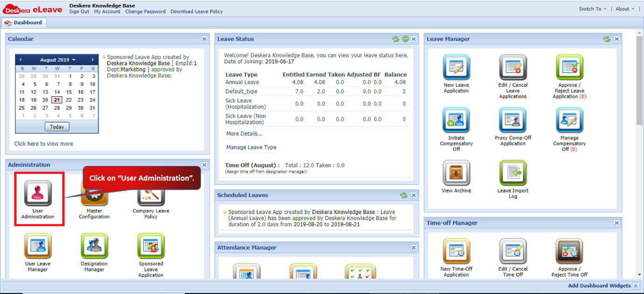Select the Dashboard tab
The width and height of the screenshot is (644, 294).
click(23, 22)
